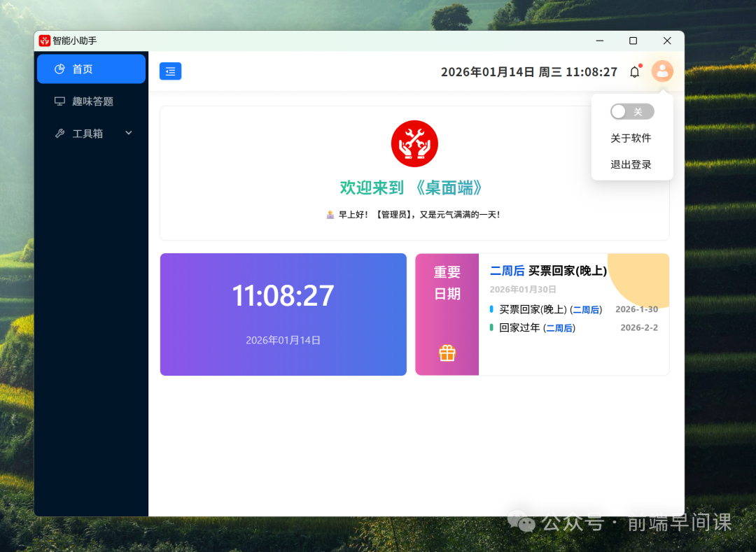Click the 重要日期 pink panel
The image size is (756, 552).
point(447,314)
